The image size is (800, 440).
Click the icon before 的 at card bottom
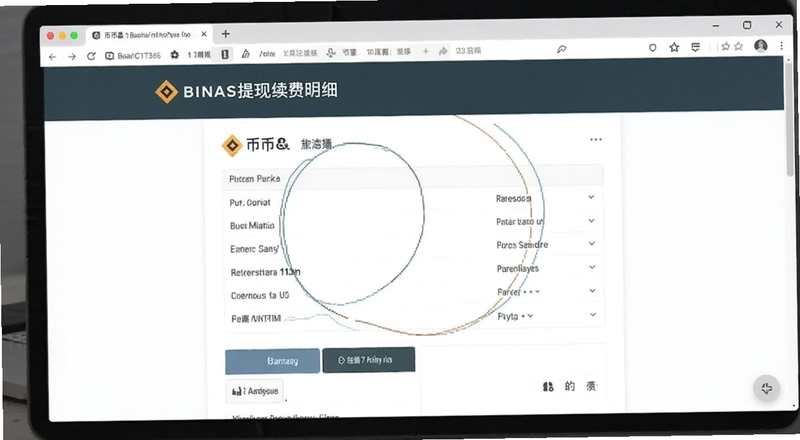pyautogui.click(x=548, y=387)
